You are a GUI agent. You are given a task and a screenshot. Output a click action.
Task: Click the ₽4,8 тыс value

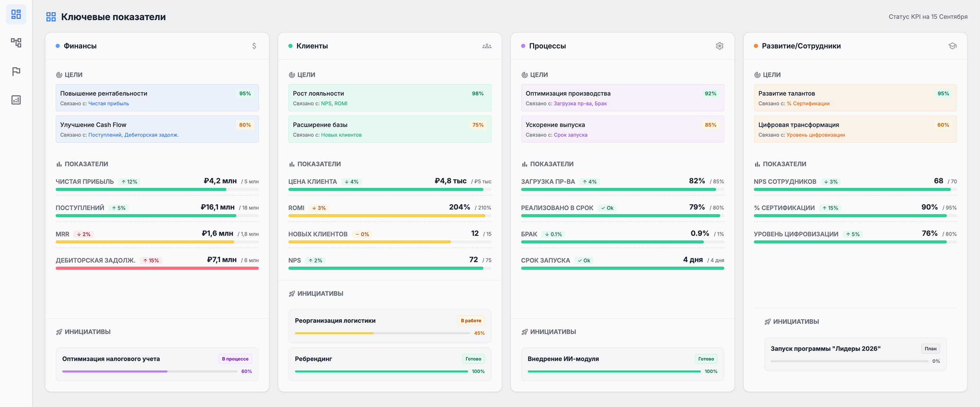[450, 181]
